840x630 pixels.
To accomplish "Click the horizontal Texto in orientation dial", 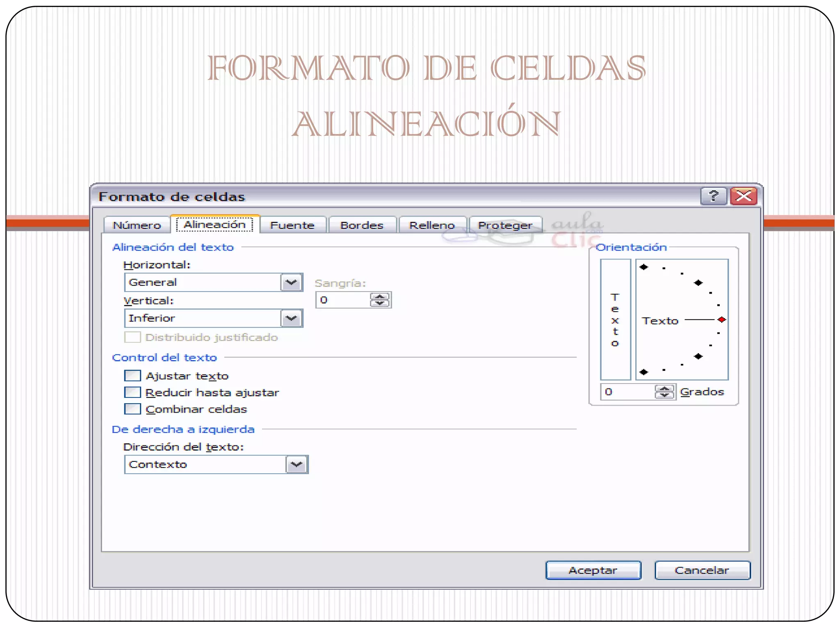I will (x=660, y=321).
